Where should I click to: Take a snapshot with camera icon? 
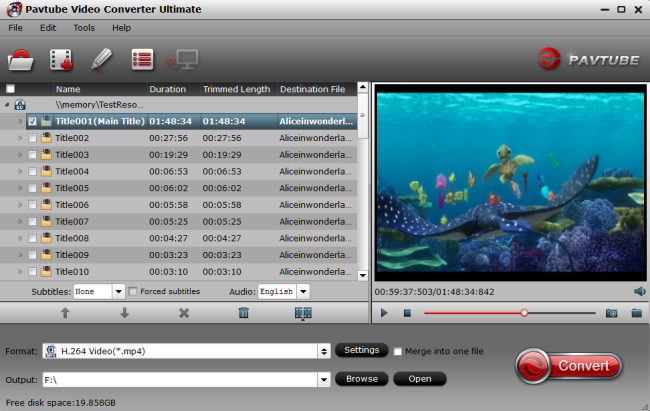[611, 313]
